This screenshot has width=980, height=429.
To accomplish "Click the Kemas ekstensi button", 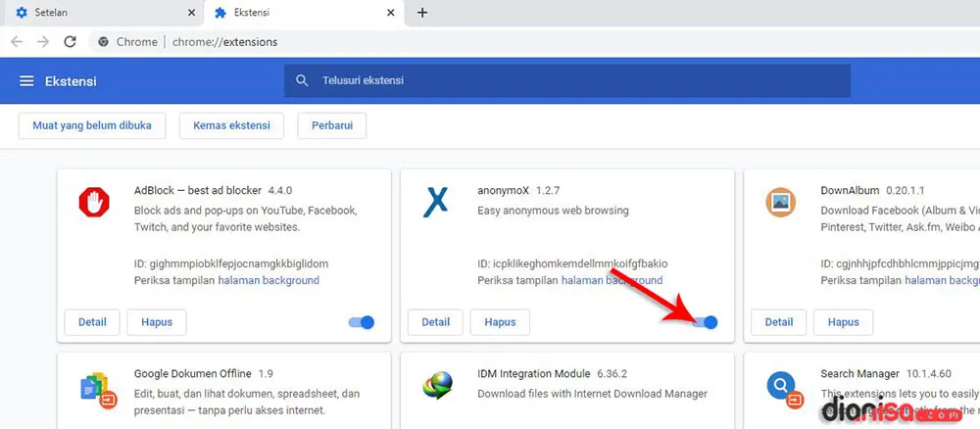I will [232, 125].
